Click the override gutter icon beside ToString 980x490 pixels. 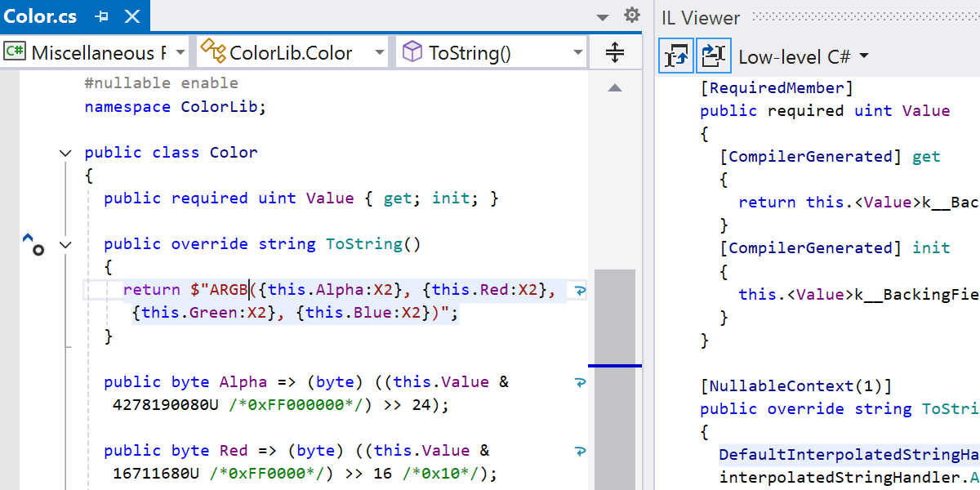pyautogui.click(x=33, y=243)
